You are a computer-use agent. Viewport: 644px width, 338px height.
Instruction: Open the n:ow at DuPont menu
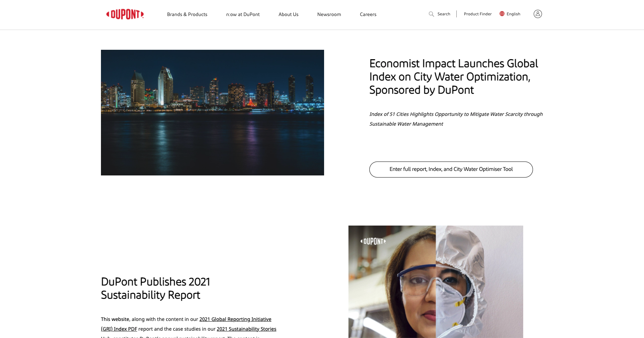pyautogui.click(x=243, y=14)
